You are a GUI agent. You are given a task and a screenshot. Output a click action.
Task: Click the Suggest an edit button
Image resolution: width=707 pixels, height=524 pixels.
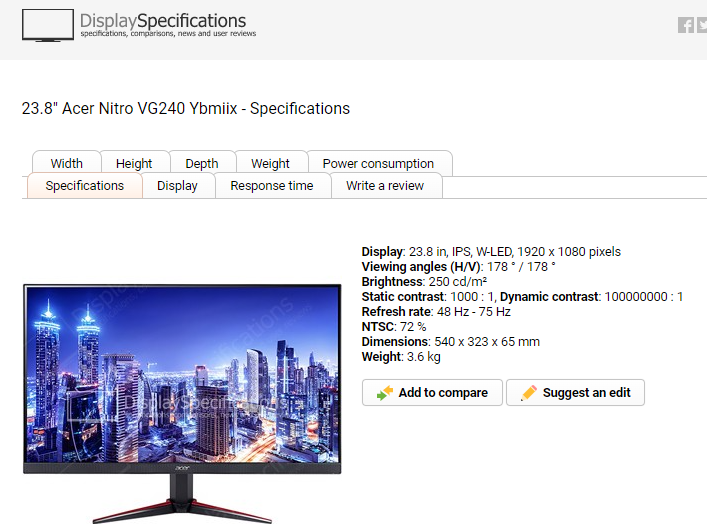(x=575, y=393)
